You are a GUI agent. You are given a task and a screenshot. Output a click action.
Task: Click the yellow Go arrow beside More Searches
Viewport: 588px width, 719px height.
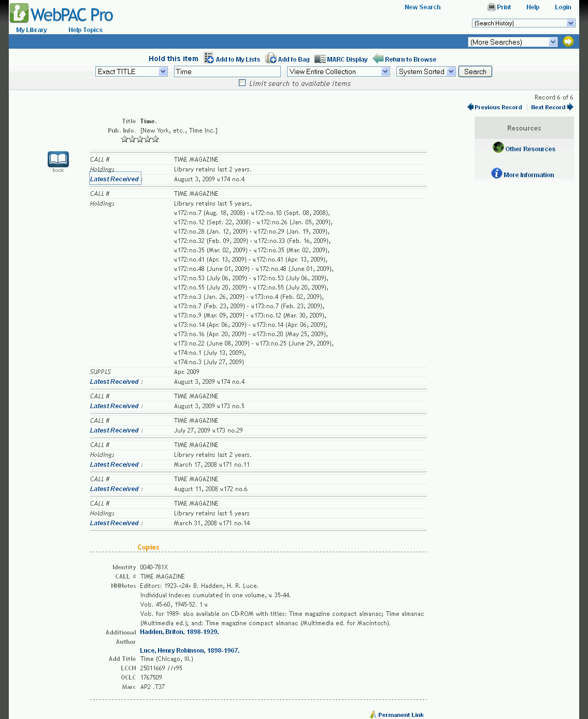[x=568, y=41]
